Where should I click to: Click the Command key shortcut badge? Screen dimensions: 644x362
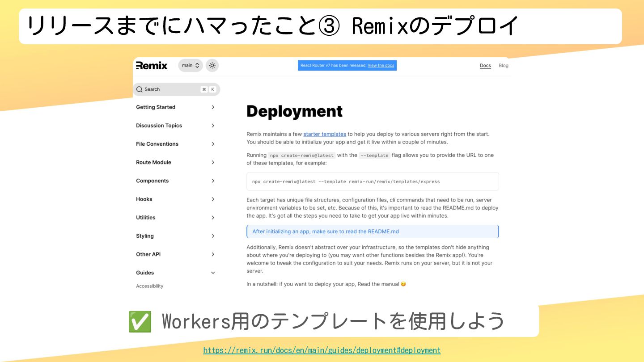point(204,89)
